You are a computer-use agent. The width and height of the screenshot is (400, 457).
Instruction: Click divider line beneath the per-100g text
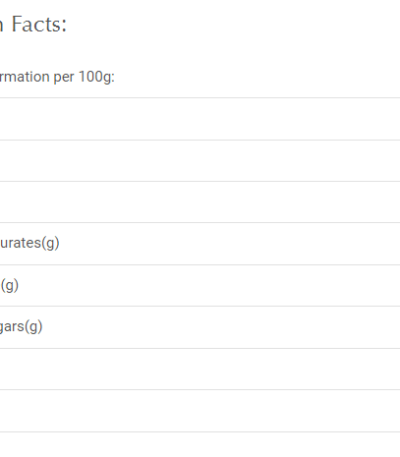[200, 98]
